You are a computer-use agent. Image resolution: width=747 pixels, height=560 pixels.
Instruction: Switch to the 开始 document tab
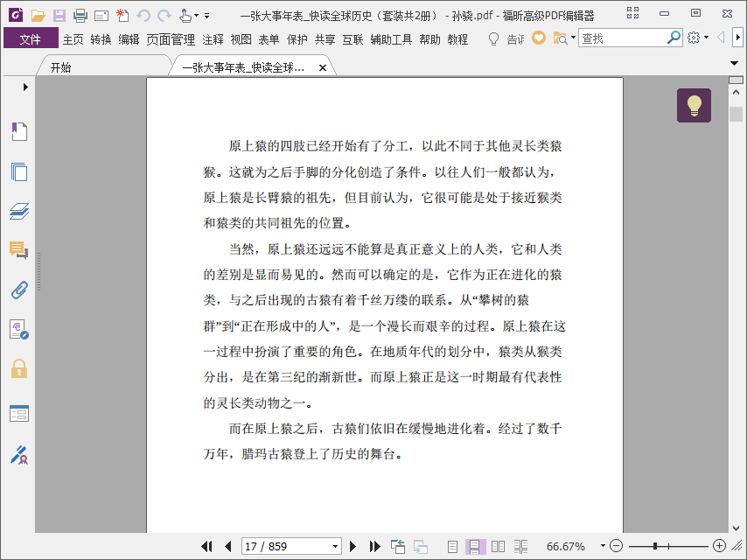click(x=61, y=67)
